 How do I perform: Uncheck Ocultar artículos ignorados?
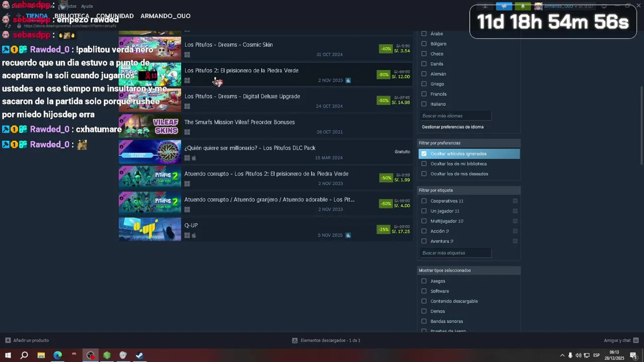424,154
